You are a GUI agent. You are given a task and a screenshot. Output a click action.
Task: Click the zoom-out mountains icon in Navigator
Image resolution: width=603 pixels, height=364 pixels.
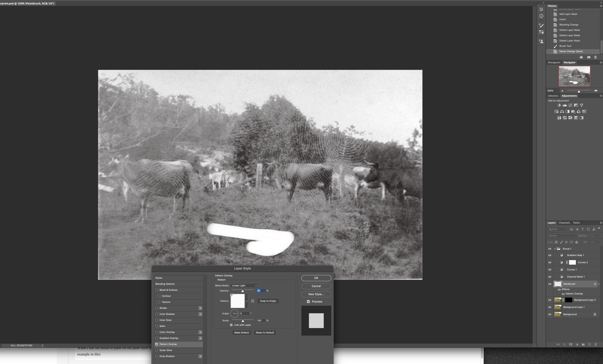[x=562, y=91]
